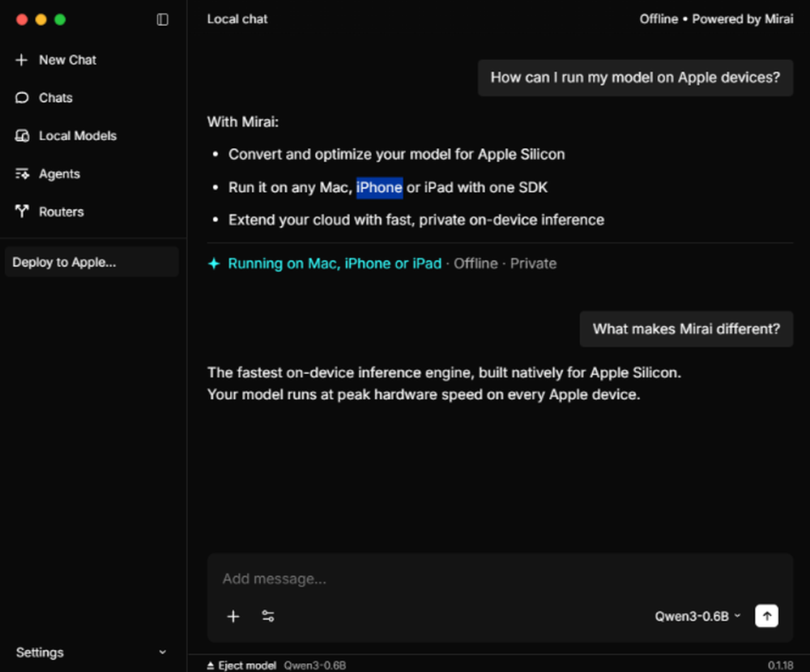Image resolution: width=810 pixels, height=672 pixels.
Task: Click the Agents list icon
Action: click(22, 174)
